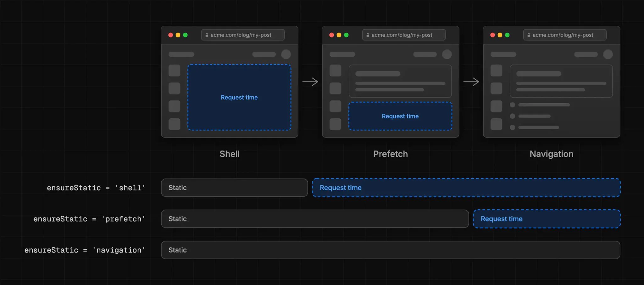Click the top sidebar square in Shell window

pos(174,71)
